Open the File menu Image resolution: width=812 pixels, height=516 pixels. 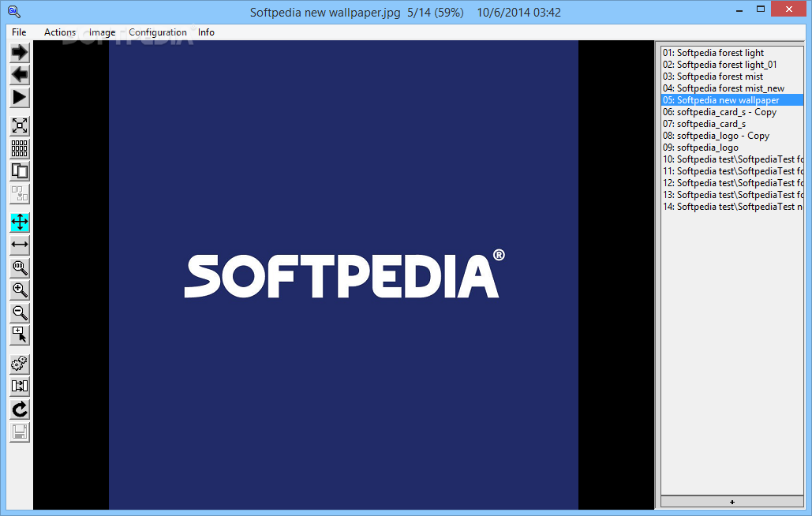[19, 32]
